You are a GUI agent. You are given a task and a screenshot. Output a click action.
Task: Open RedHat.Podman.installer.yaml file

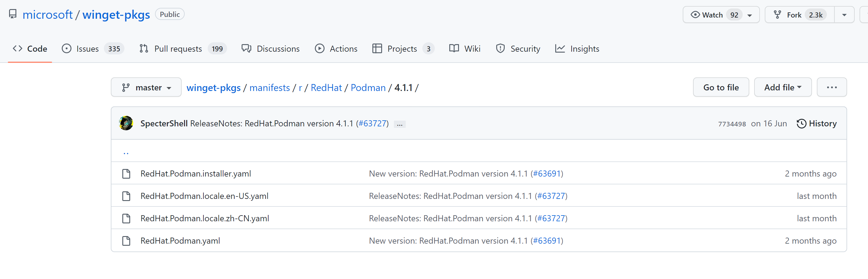196,174
